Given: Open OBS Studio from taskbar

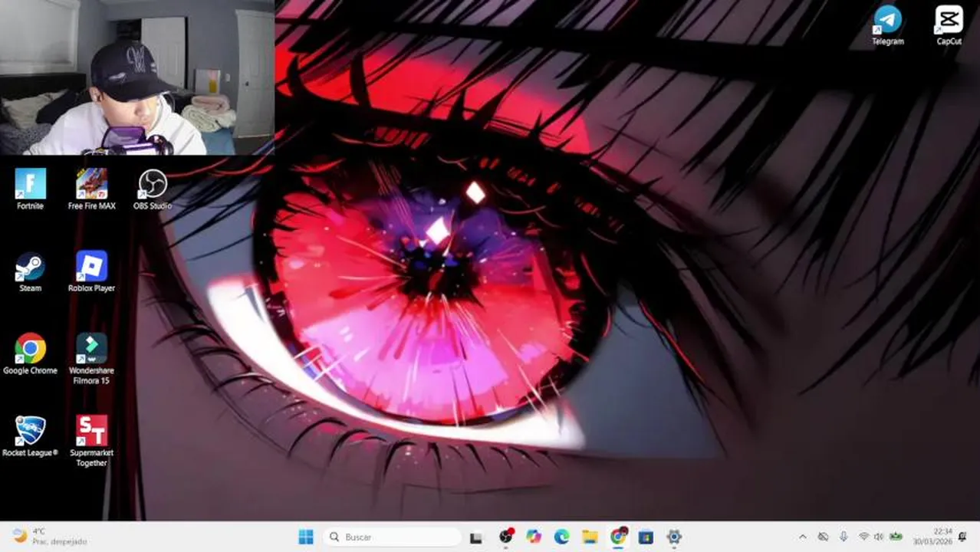Looking at the screenshot, I should [x=505, y=537].
